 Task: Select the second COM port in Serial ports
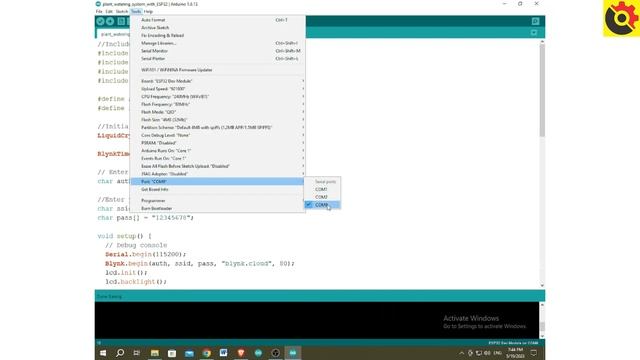point(322,197)
